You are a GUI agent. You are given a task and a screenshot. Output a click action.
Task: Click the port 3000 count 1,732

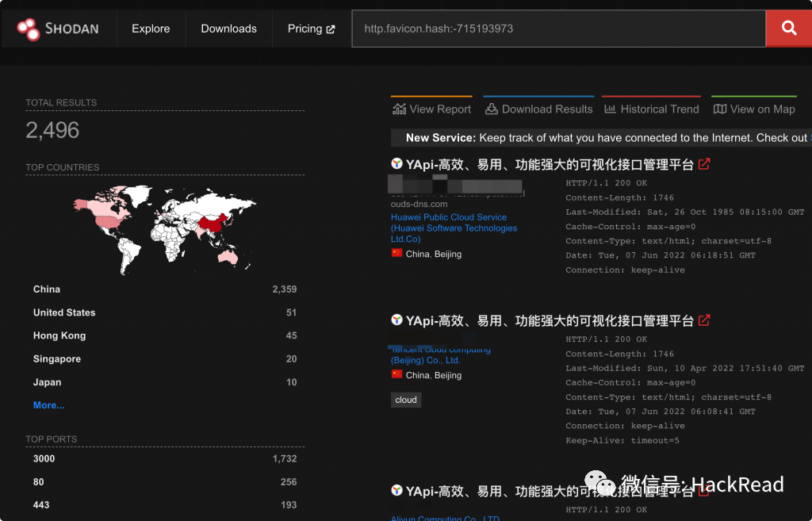click(285, 458)
